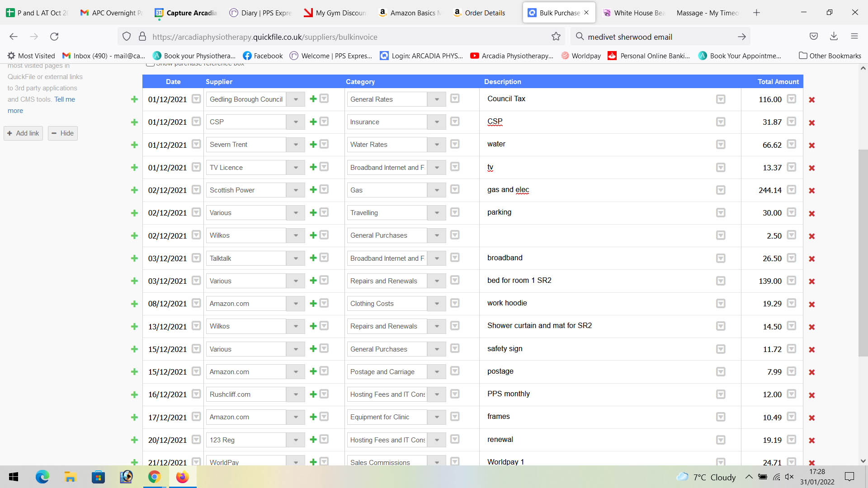Screen dimensions: 868x488
Task: Reload the current page
Action: 54,37
